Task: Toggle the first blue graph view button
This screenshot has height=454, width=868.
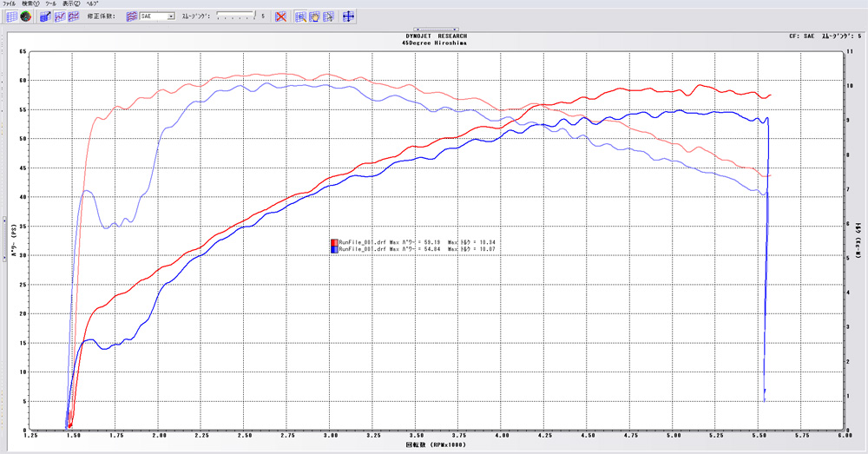Action: click(x=44, y=16)
